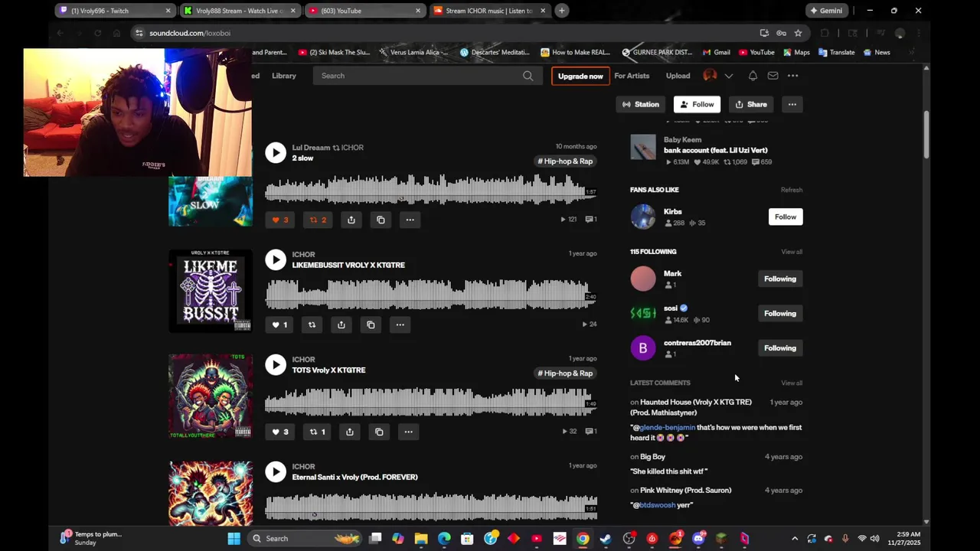Switch to the (603) YouTube tab
The image size is (980, 551).
pos(364,11)
